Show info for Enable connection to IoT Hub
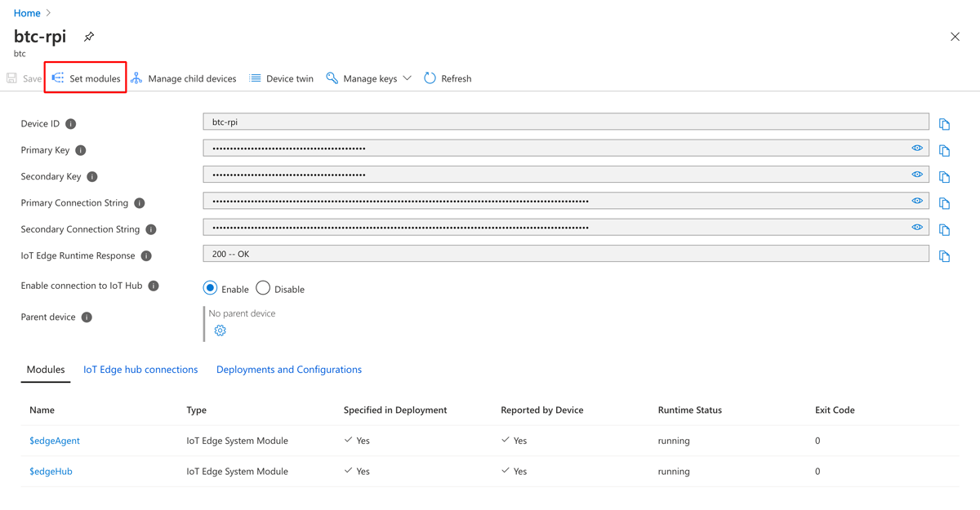 tap(154, 286)
